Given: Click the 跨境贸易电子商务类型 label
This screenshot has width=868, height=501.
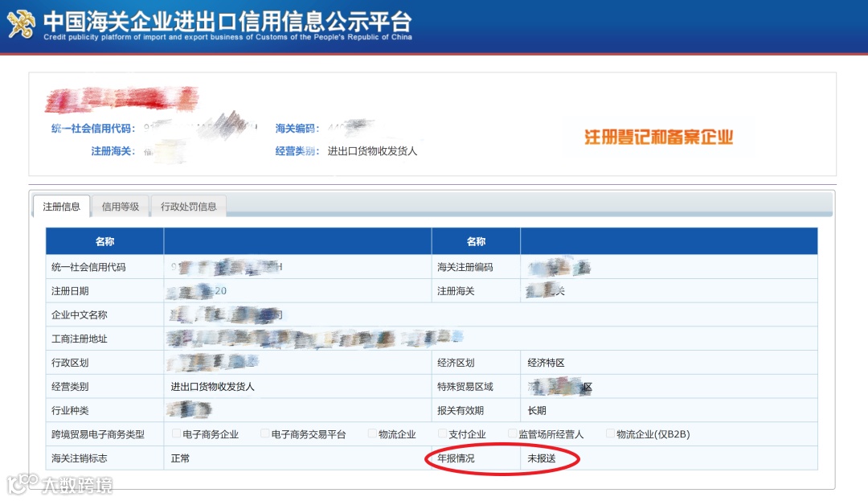Looking at the screenshot, I should coord(98,434).
